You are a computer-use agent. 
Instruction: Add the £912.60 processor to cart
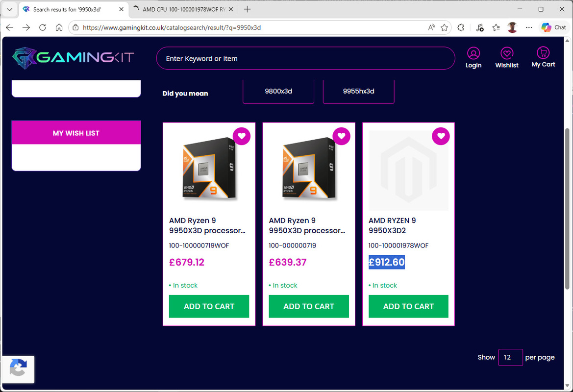tap(408, 306)
